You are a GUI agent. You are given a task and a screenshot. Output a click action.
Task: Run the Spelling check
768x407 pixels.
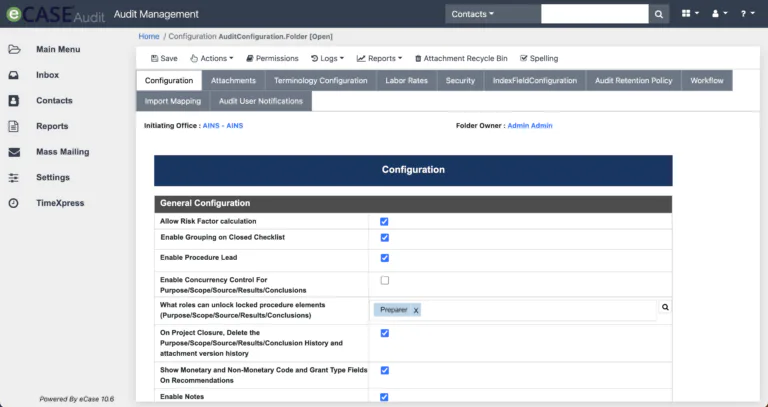[539, 58]
